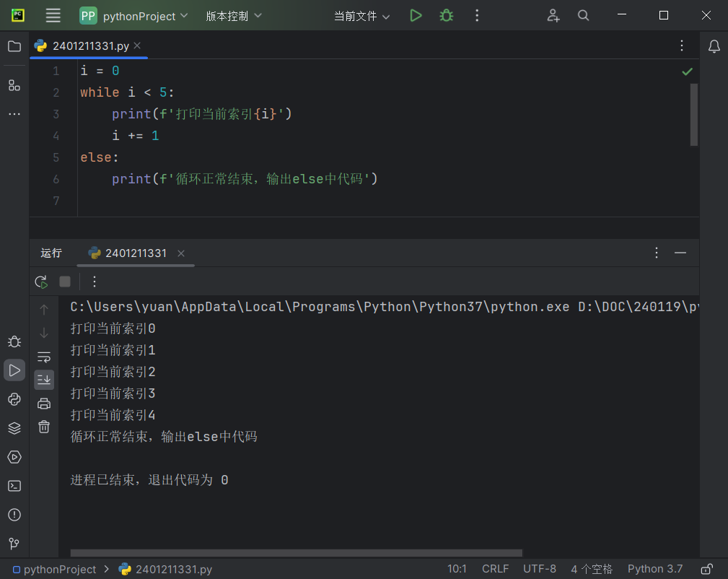Open the Python Packages layers icon
The height and width of the screenshot is (579, 728).
pyautogui.click(x=14, y=428)
